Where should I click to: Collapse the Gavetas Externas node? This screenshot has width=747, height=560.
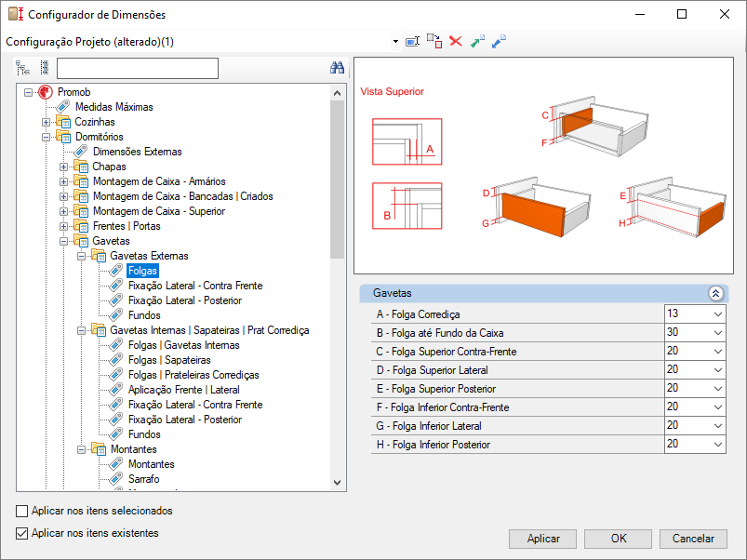click(x=82, y=256)
